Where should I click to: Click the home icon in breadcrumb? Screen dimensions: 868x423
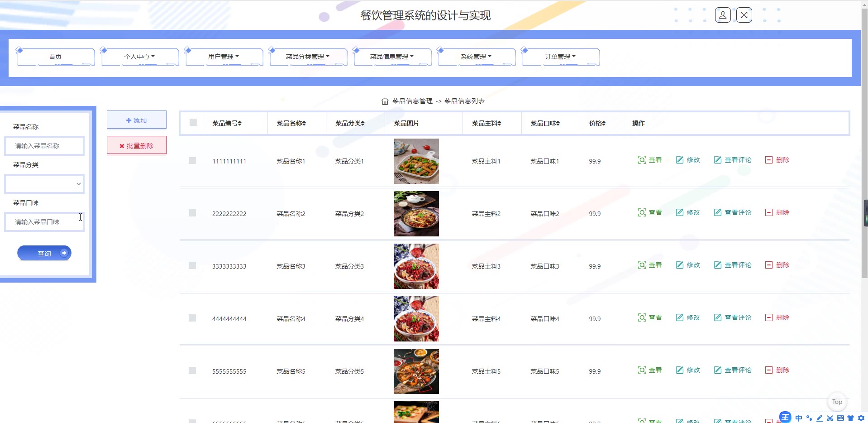(385, 101)
